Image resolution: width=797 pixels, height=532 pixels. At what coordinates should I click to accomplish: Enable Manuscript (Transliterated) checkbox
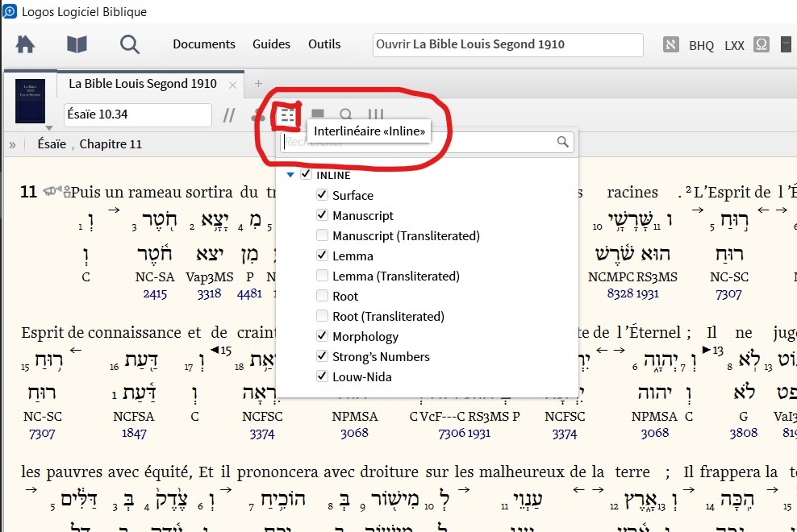[322, 235]
